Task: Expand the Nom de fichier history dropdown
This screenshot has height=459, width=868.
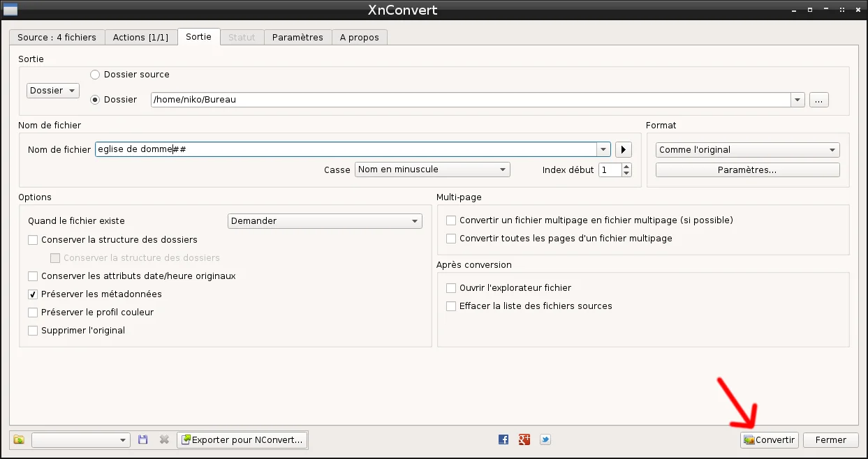Action: click(603, 149)
